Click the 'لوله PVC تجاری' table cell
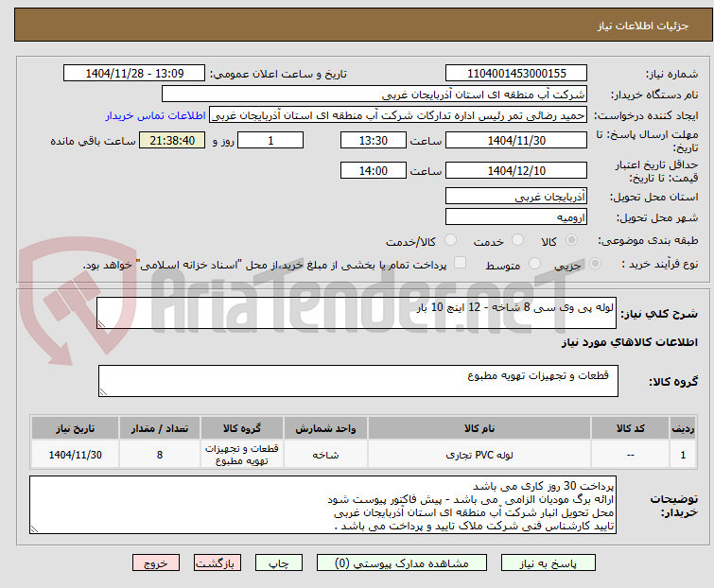The image size is (714, 588). pyautogui.click(x=479, y=455)
